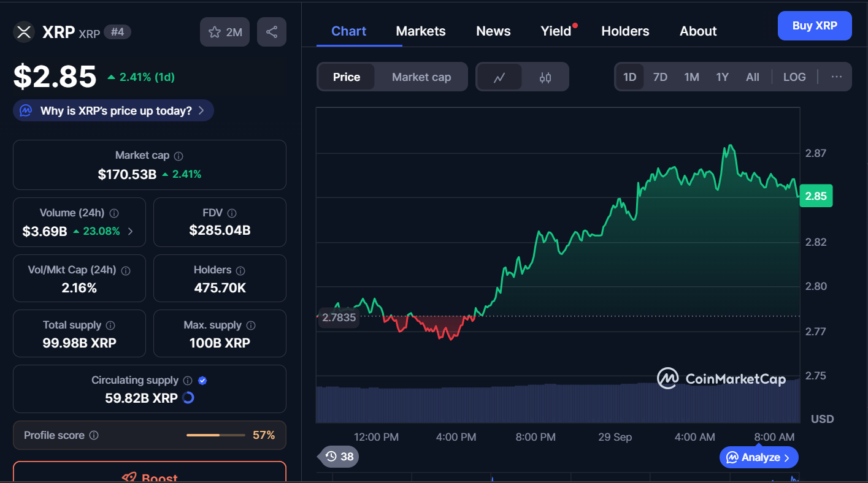Click the Holders info icon

240,270
